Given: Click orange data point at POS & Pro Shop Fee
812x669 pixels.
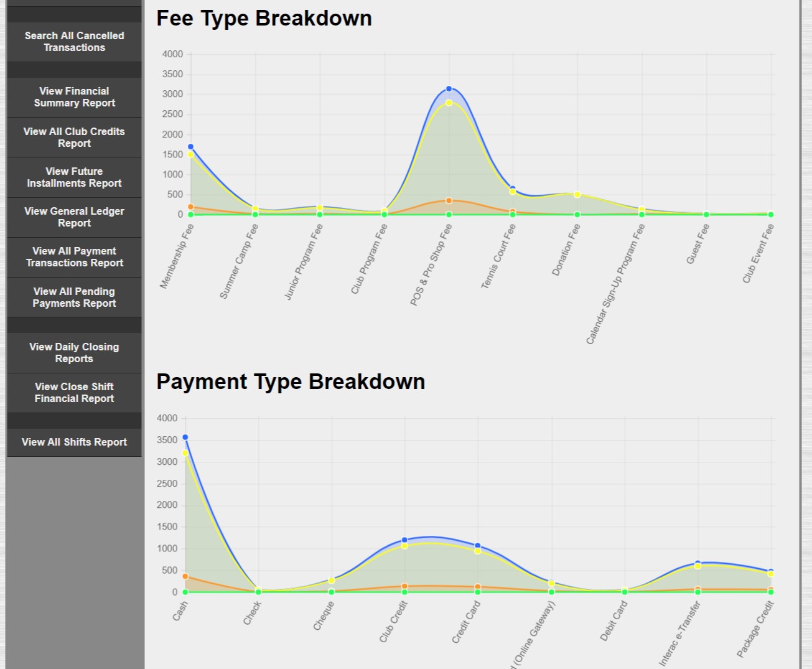Looking at the screenshot, I should pyautogui.click(x=449, y=201).
